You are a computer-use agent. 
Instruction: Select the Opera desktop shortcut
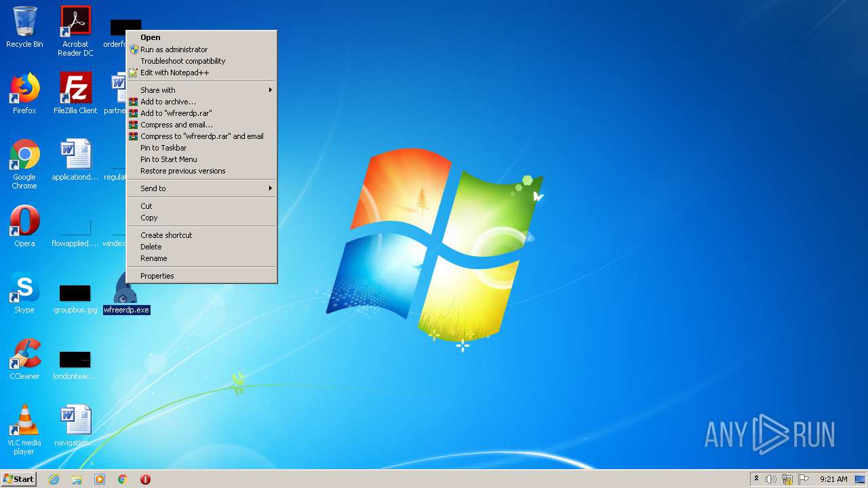coord(24,226)
